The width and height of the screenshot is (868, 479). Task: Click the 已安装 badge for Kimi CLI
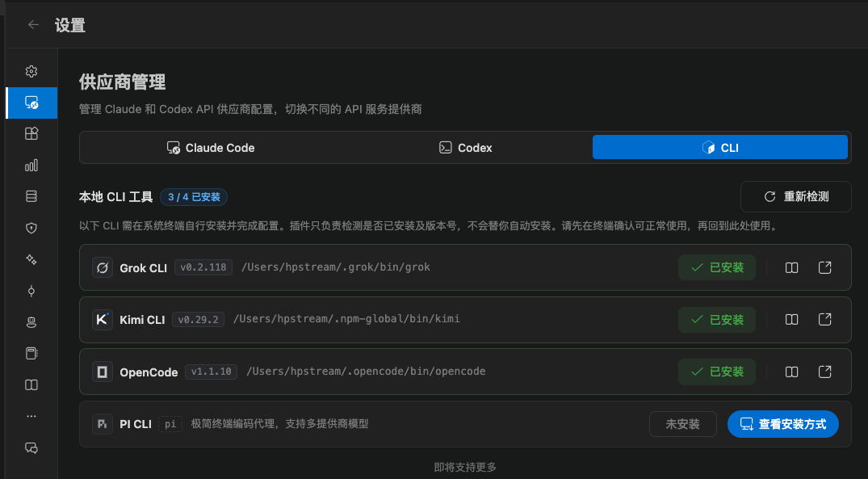point(717,320)
